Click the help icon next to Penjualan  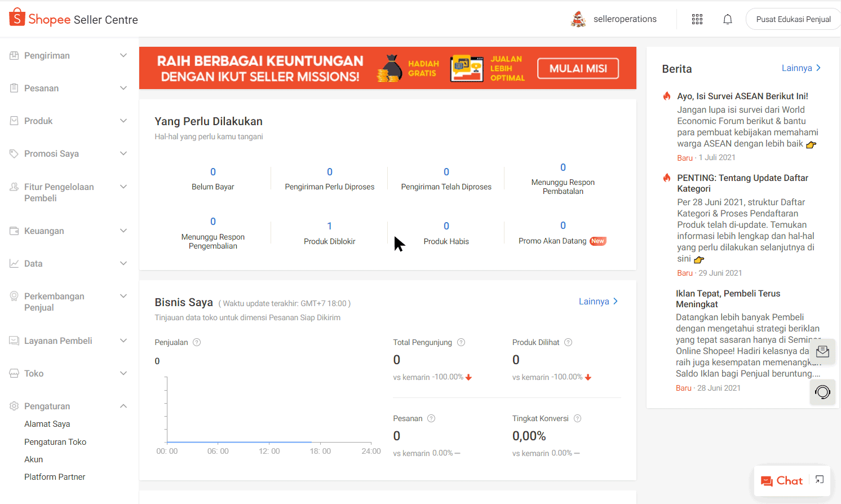point(196,342)
